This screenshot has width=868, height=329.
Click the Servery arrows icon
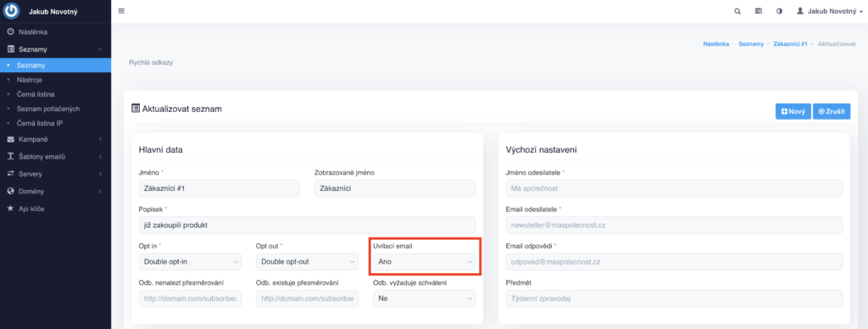point(10,174)
